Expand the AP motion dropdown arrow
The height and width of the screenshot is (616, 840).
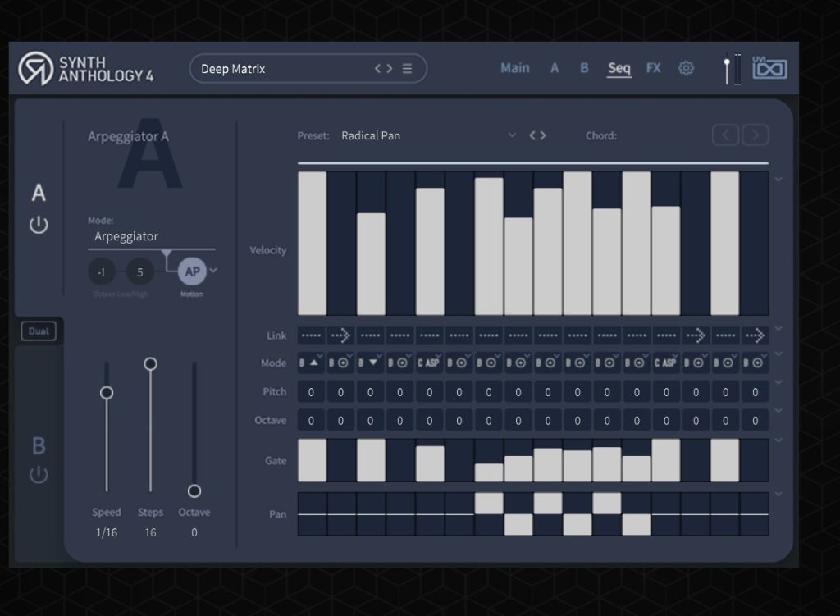coord(213,271)
